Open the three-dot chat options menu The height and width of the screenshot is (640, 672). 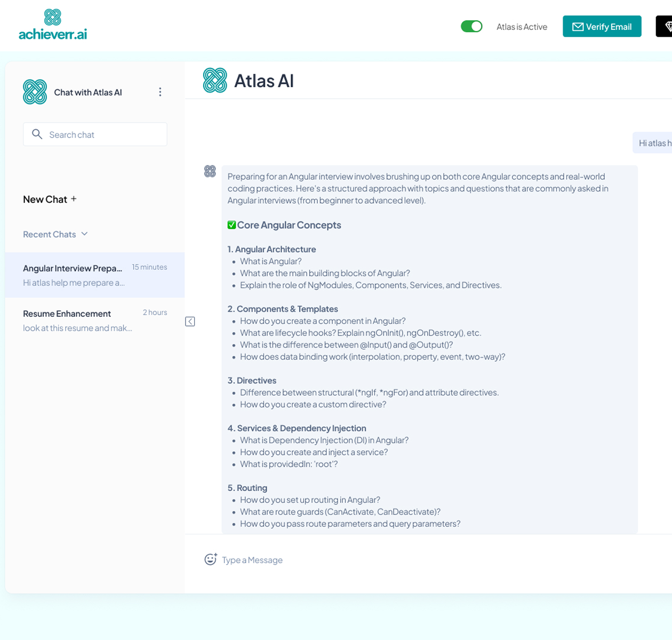(160, 92)
